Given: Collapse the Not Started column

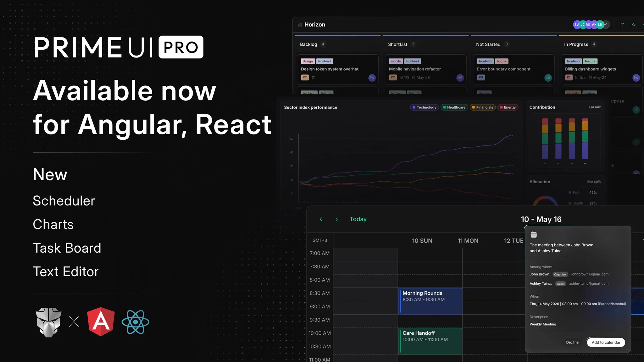Looking at the screenshot, I should (549, 44).
